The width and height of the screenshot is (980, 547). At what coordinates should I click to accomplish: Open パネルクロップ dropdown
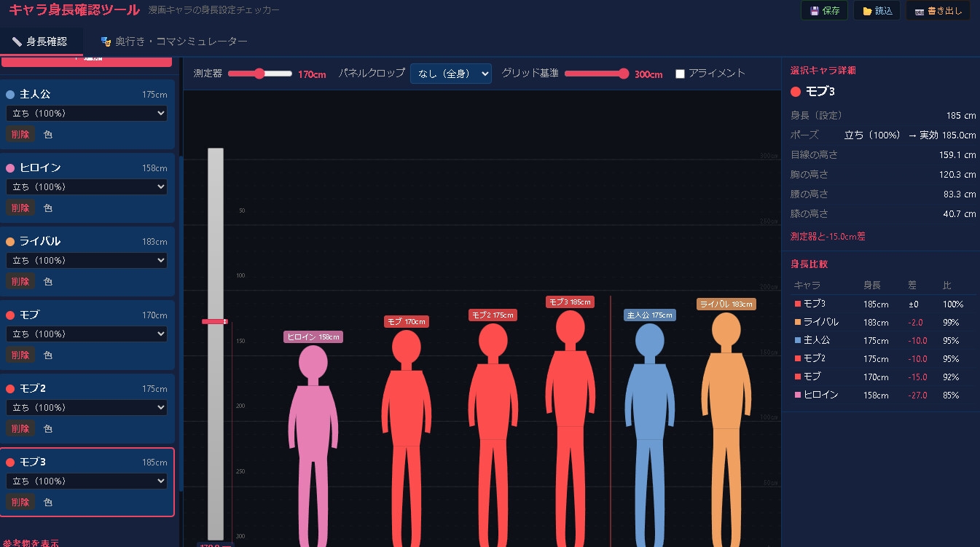tap(451, 74)
